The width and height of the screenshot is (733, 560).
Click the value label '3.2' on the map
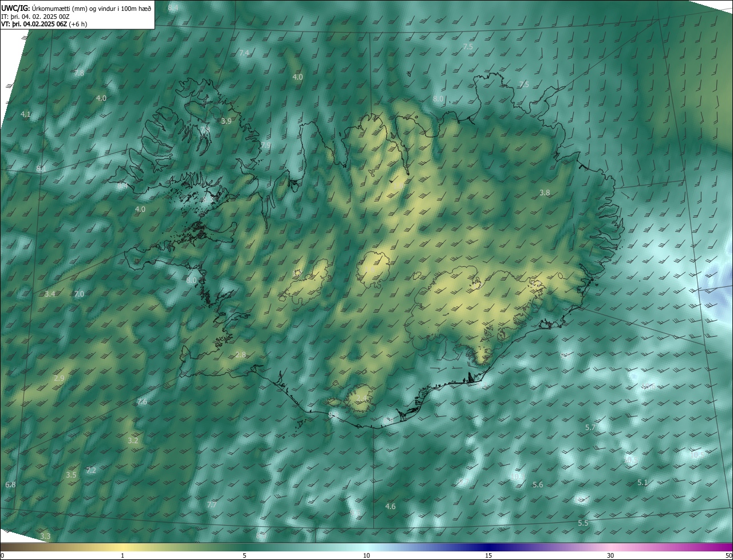coord(133,441)
